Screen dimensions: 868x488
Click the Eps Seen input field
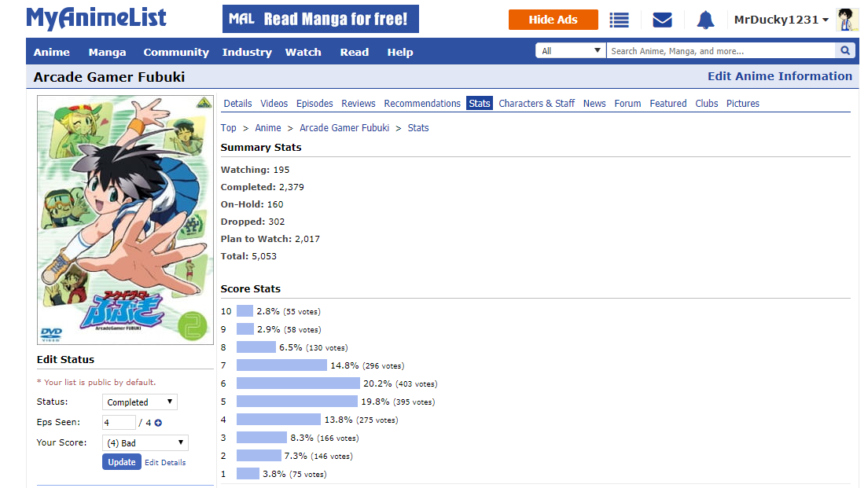[119, 423]
